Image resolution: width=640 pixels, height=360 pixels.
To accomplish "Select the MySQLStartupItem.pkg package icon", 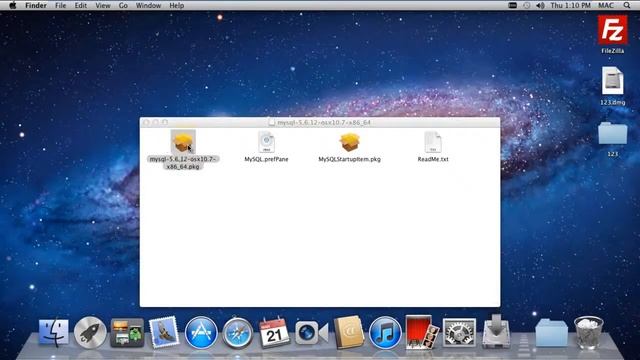I will tap(349, 142).
